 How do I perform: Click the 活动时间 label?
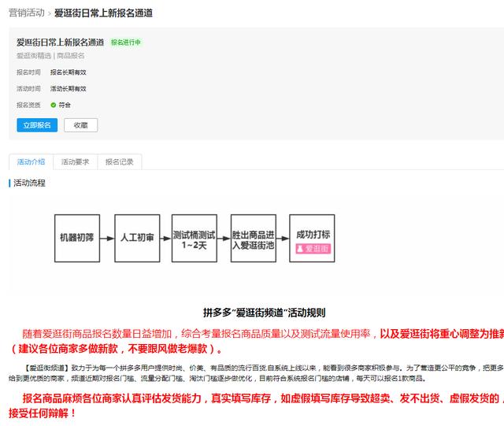28,88
